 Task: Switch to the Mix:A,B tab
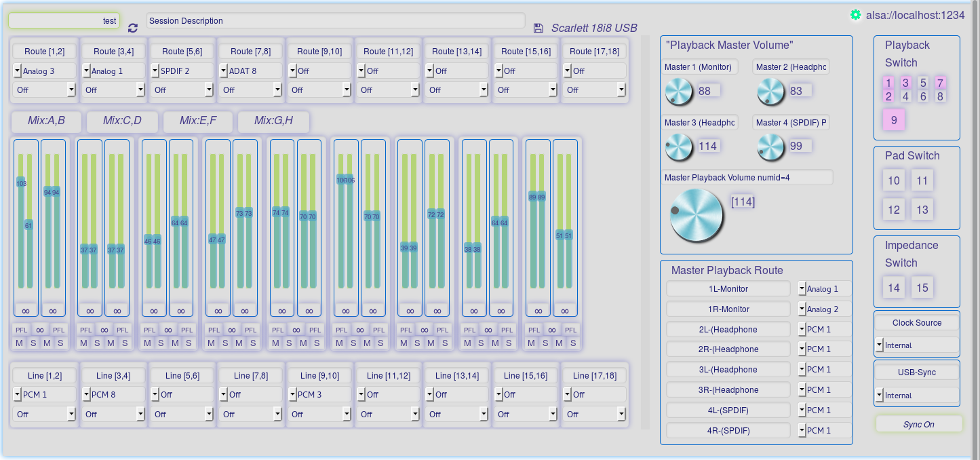click(x=46, y=121)
